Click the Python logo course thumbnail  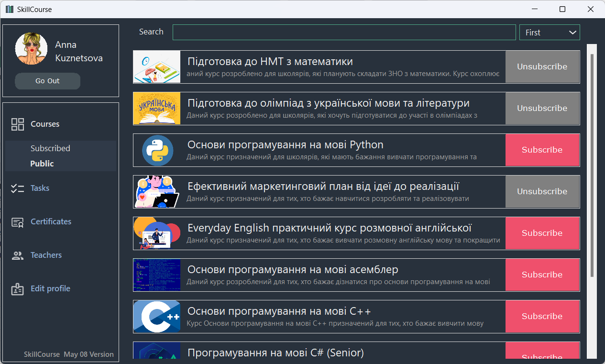point(156,150)
